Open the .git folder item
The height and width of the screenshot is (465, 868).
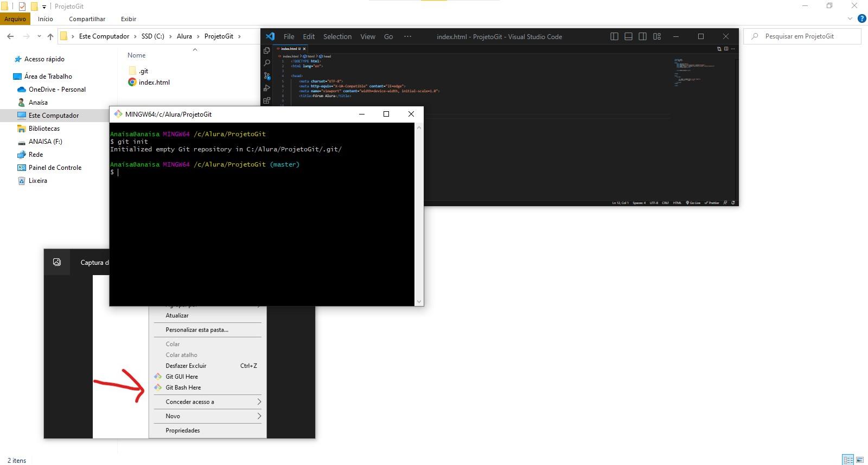click(139, 71)
